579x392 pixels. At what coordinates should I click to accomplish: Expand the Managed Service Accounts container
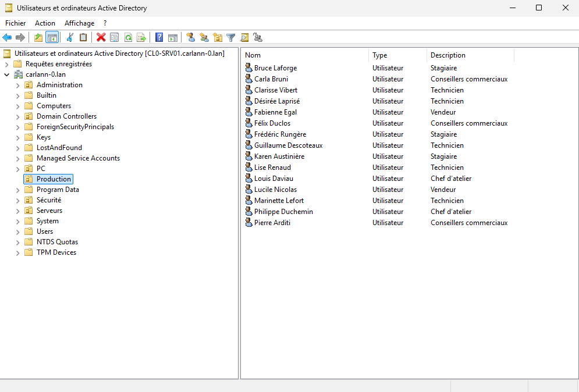pyautogui.click(x=17, y=159)
